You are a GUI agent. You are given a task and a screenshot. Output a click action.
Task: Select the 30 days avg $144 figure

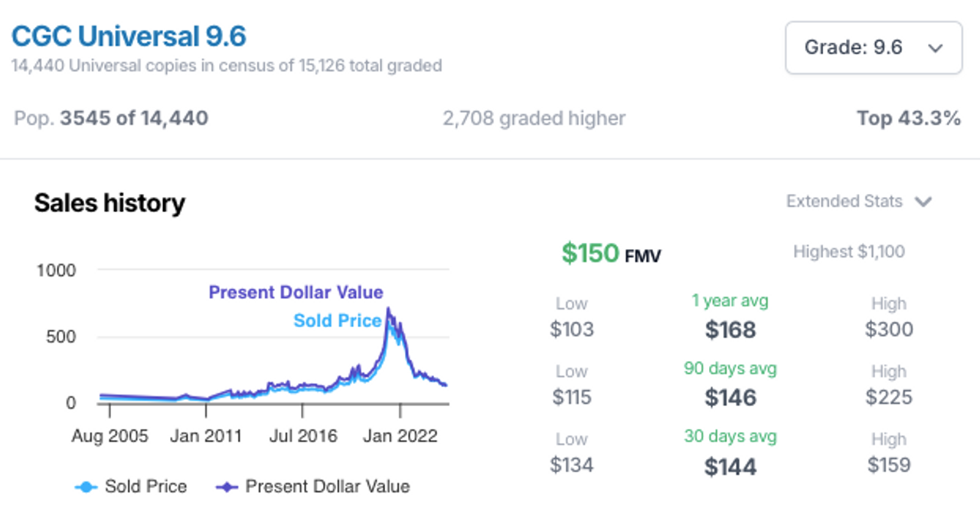tap(730, 467)
